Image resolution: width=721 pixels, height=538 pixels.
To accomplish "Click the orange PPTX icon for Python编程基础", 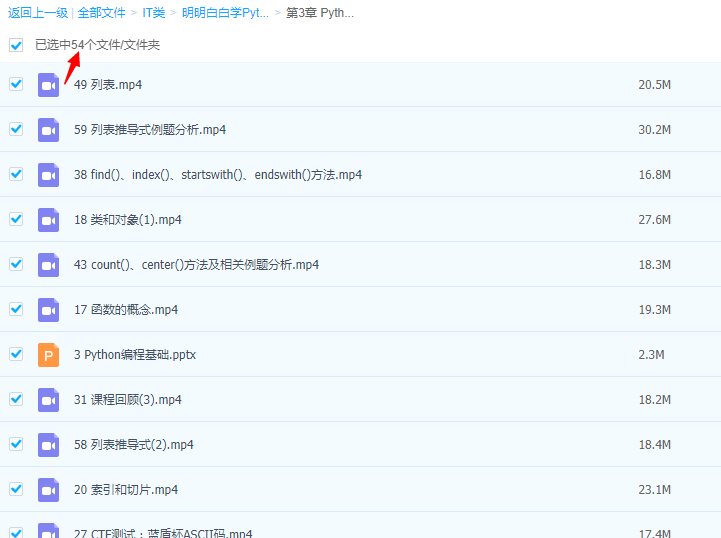I will 49,355.
